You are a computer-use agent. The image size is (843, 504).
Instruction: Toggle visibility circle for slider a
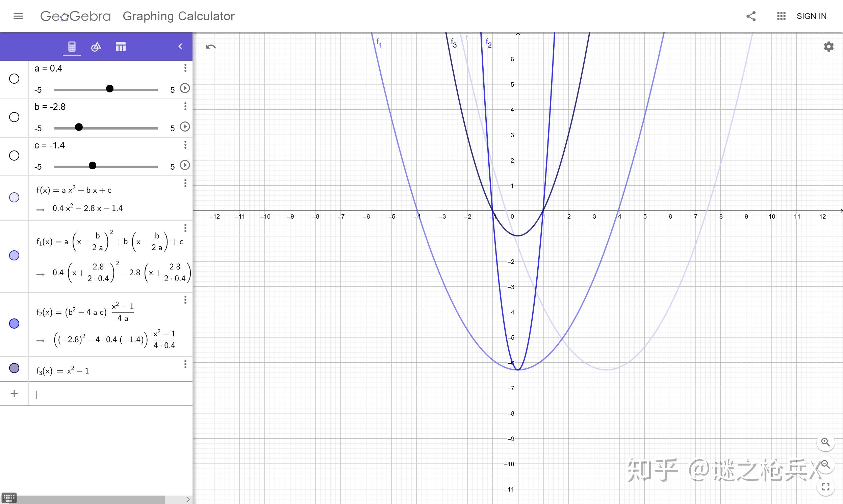click(14, 79)
